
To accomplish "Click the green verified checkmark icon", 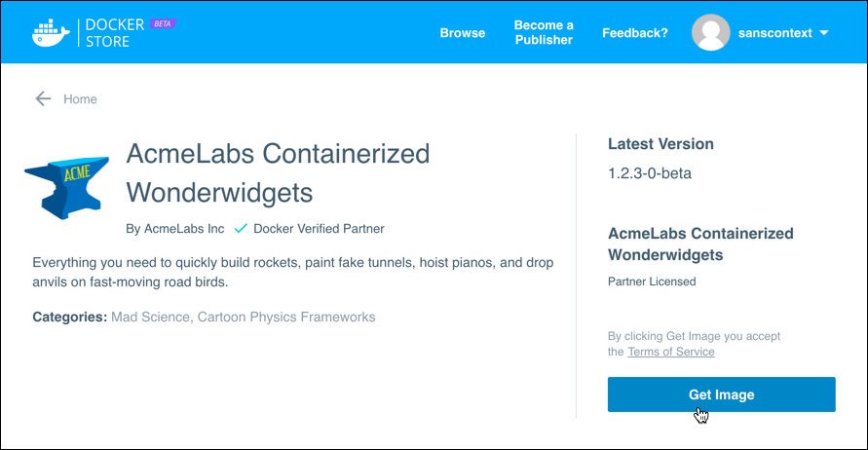I will (241, 229).
